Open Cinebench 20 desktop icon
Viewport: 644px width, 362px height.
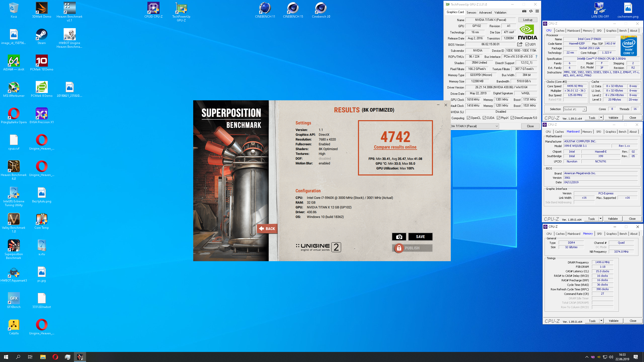(x=321, y=10)
